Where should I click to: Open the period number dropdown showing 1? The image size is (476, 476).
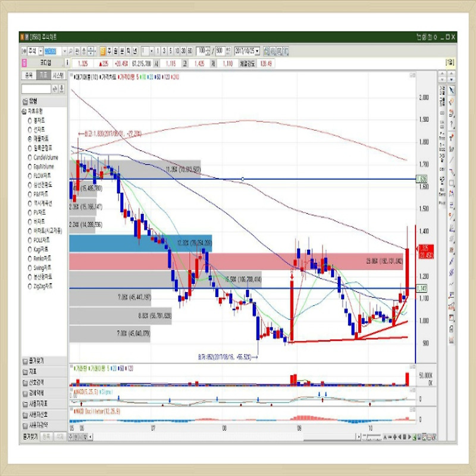[x=152, y=51]
